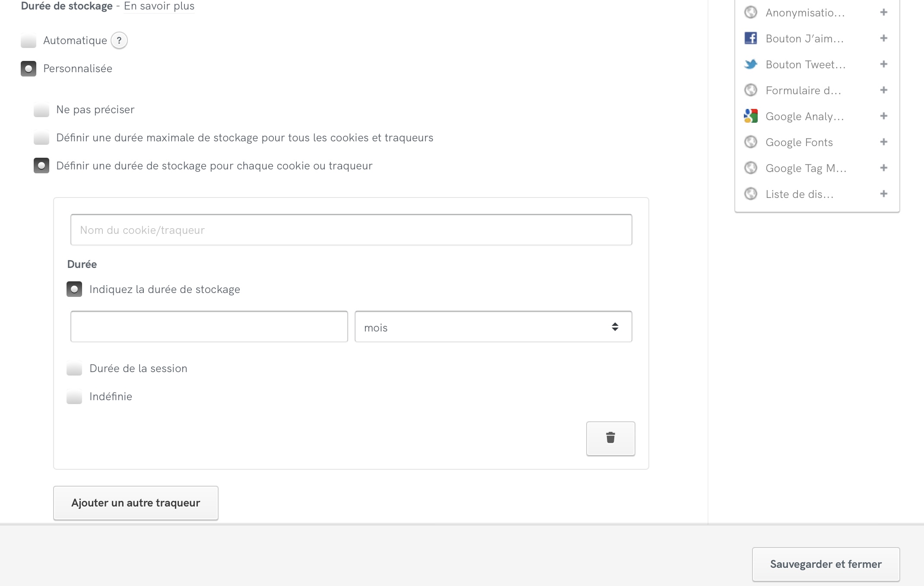Open the mois duration unit dropdown
The width and height of the screenshot is (924, 586).
[x=493, y=327]
